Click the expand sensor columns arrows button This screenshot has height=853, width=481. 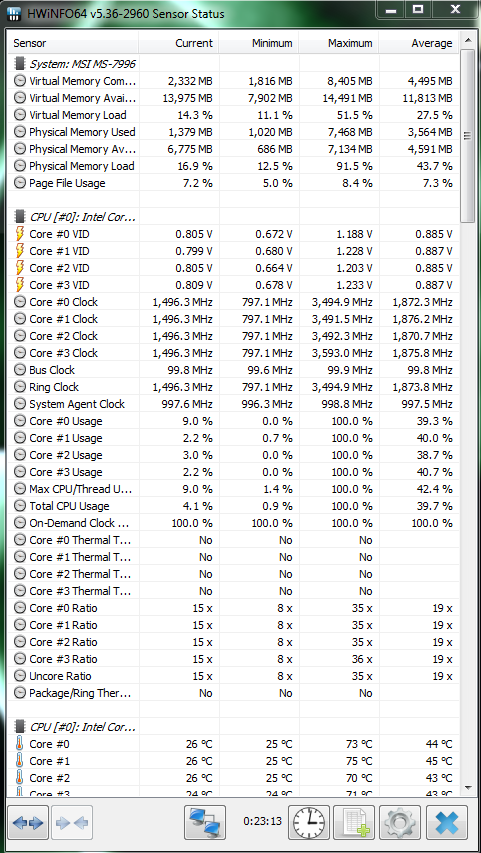pyautogui.click(x=28, y=823)
